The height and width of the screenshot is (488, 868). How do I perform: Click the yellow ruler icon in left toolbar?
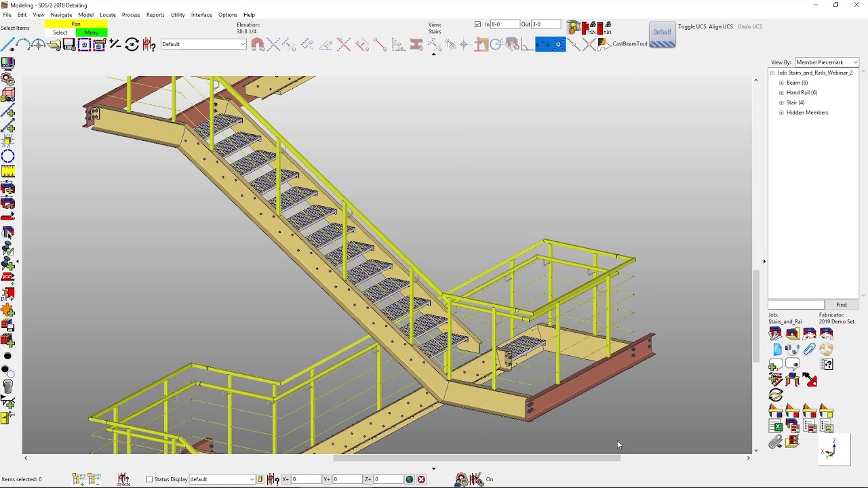pyautogui.click(x=7, y=172)
